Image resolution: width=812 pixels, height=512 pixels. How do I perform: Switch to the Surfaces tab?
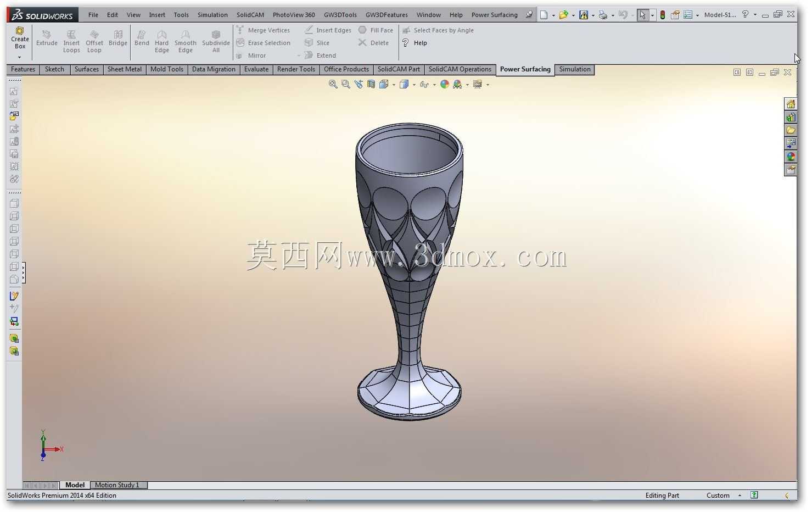87,69
